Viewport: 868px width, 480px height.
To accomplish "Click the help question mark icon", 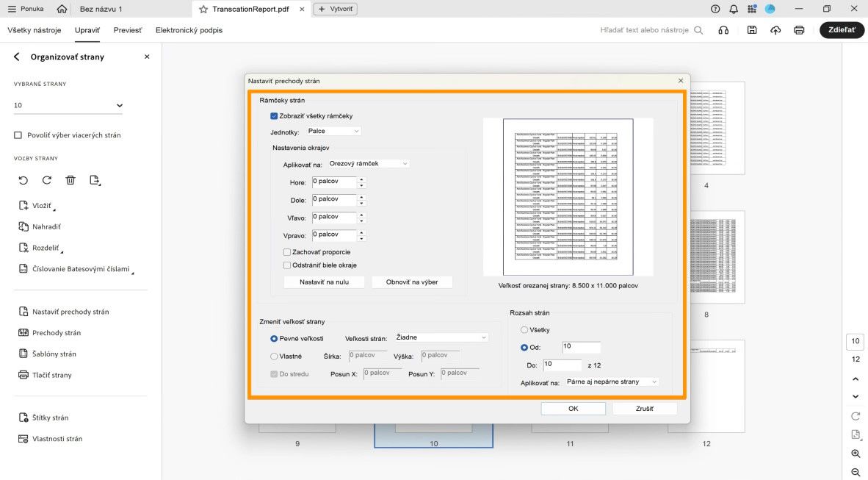I will (715, 9).
